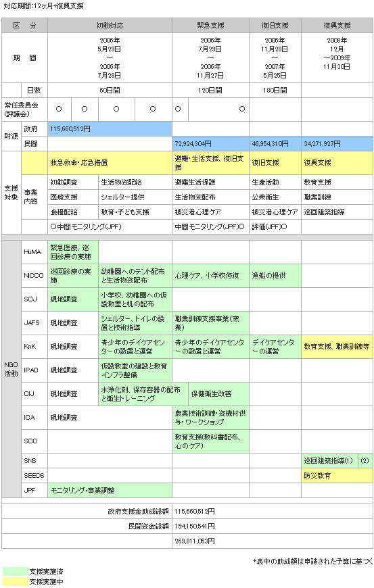Click the 民間資金総額 label

point(149,526)
